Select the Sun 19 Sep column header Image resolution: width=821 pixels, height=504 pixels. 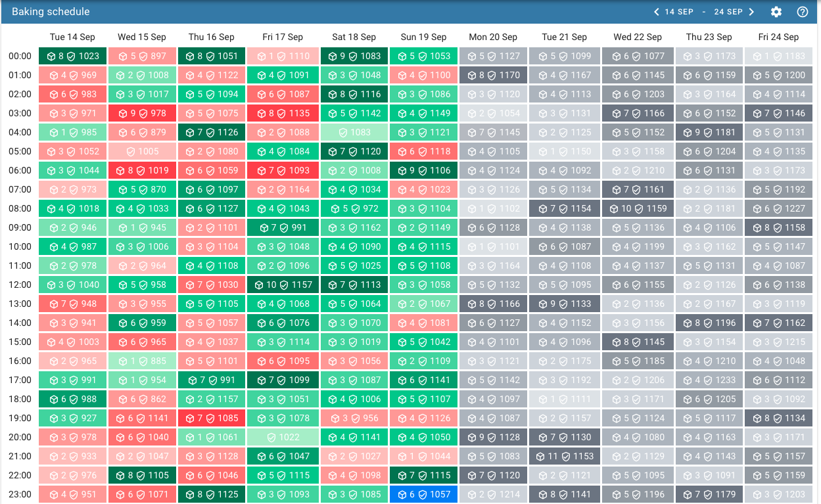pos(423,37)
